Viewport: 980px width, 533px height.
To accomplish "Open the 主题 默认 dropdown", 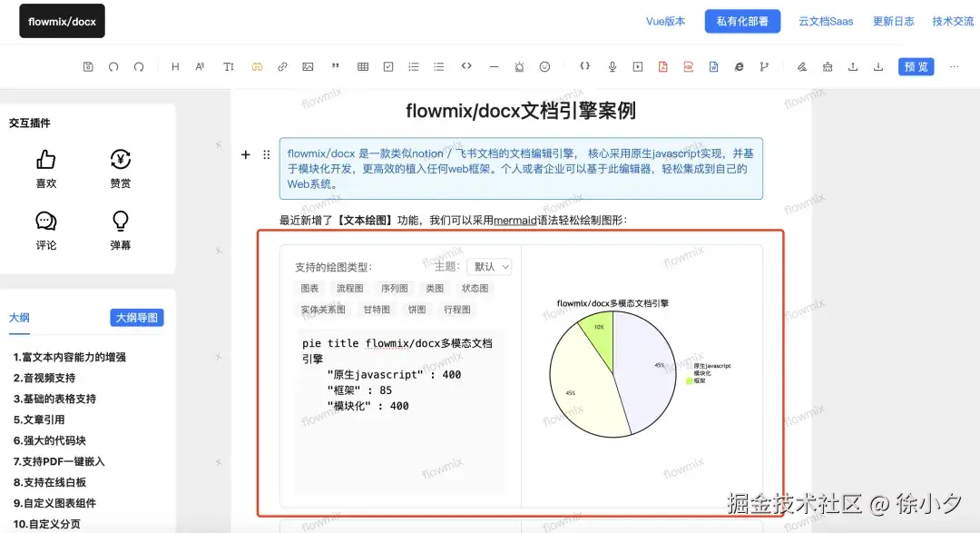I will [x=490, y=266].
